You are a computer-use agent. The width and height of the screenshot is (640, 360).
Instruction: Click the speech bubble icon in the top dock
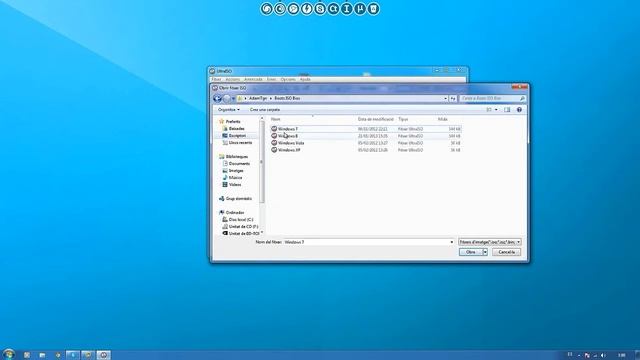[x=293, y=9]
